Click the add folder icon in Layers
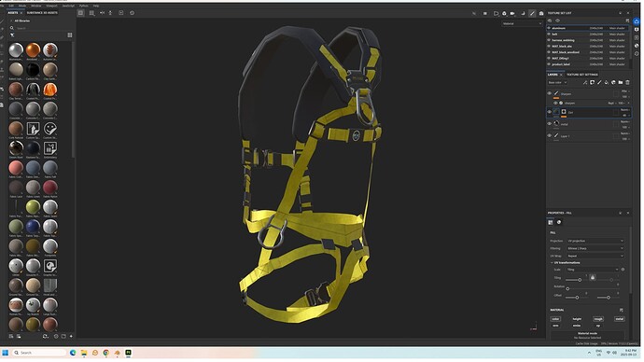Image resolution: width=644 pixels, height=362 pixels. coord(620,82)
